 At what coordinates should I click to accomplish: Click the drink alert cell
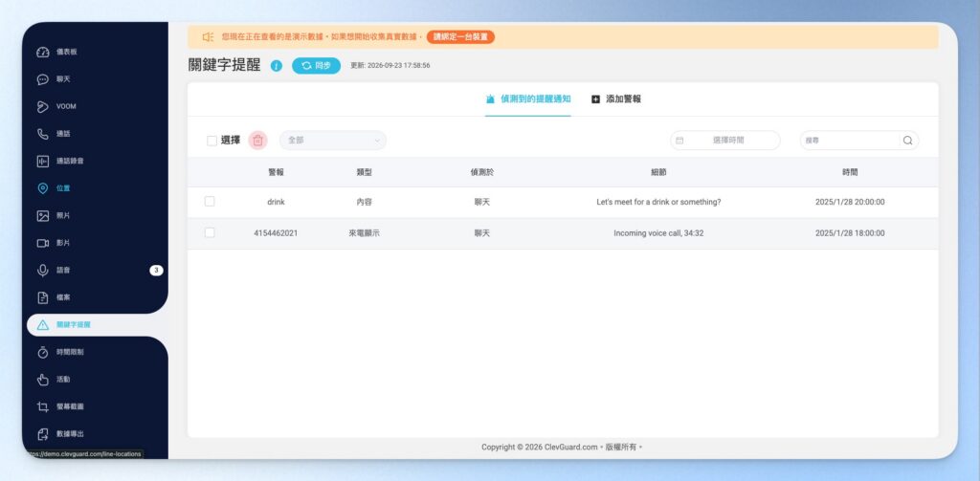pos(276,203)
